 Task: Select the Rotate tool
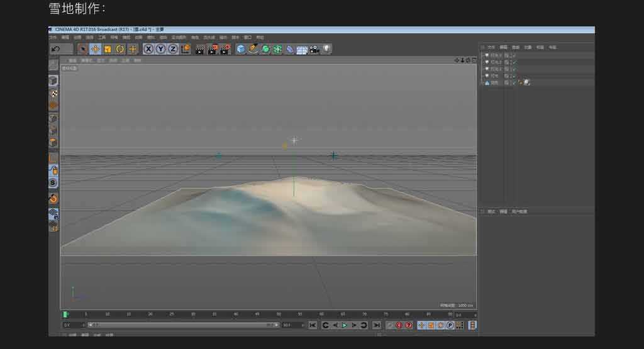120,49
